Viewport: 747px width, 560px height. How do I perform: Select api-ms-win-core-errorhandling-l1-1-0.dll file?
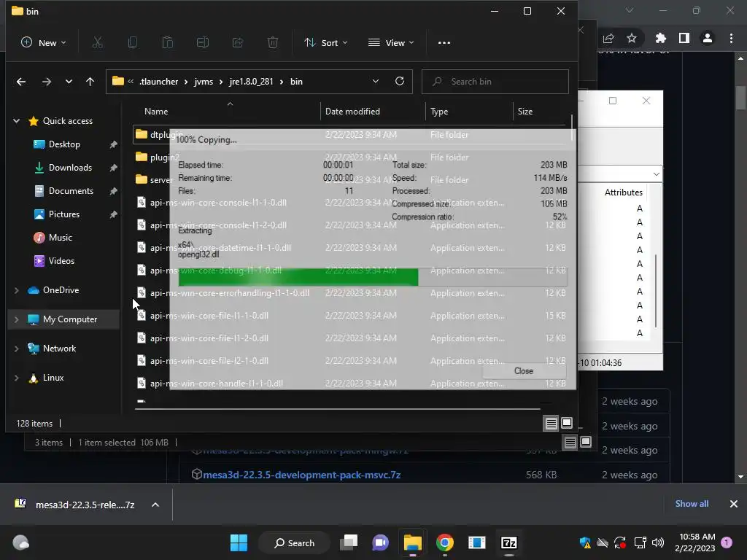click(x=230, y=293)
